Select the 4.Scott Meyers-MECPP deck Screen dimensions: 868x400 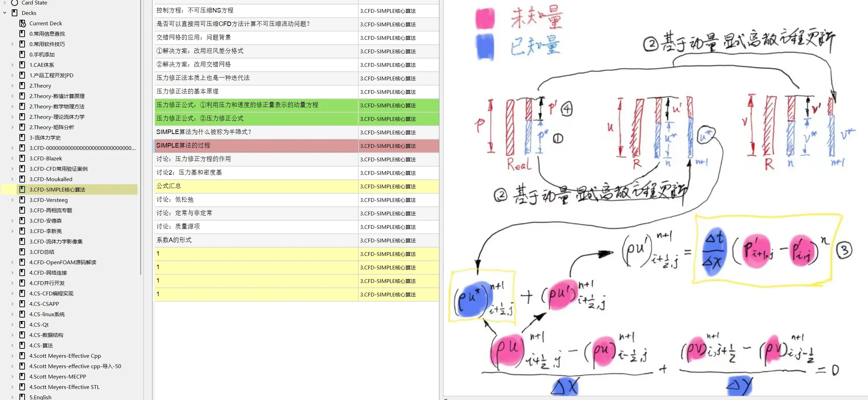(x=58, y=376)
